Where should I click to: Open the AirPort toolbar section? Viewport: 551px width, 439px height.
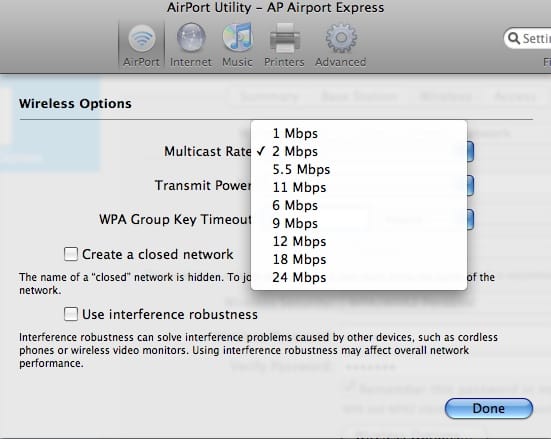tap(141, 45)
